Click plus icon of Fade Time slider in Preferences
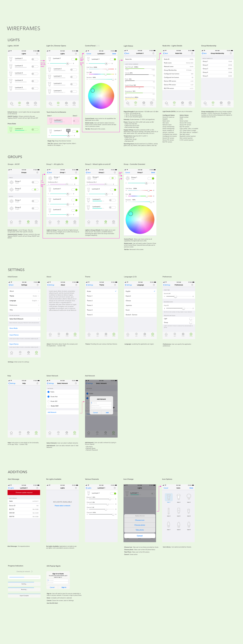 (193, 296)
